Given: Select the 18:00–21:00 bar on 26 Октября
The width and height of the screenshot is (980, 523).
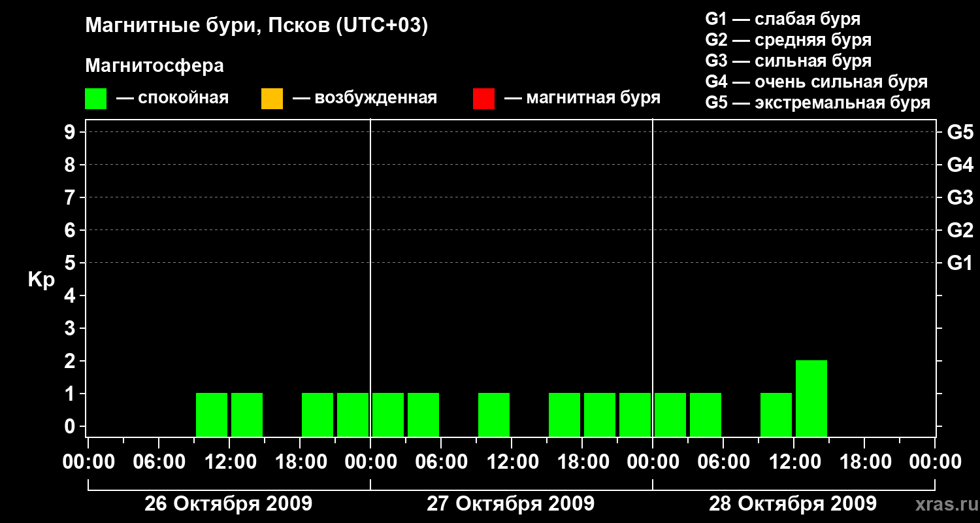Looking at the screenshot, I should coord(318,414).
